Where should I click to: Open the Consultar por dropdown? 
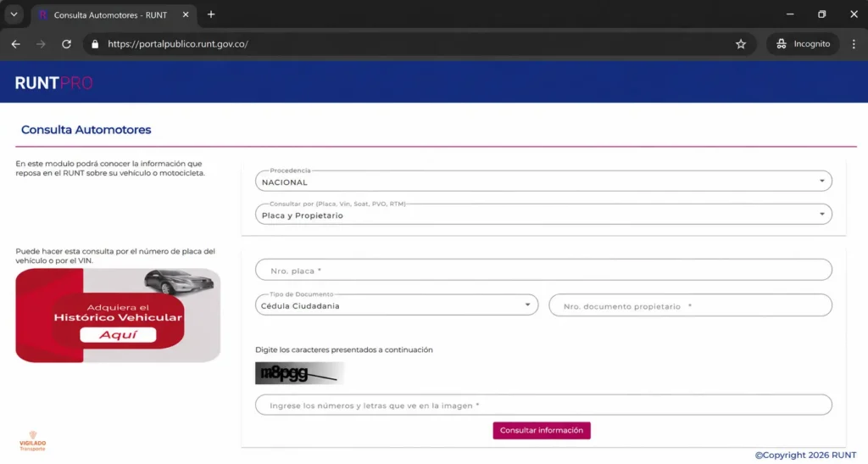[543, 215]
